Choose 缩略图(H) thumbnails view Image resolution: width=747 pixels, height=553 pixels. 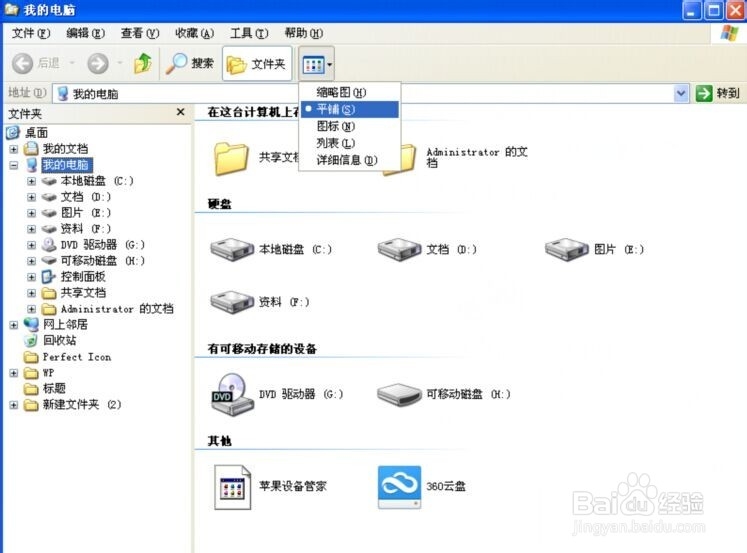[350, 92]
